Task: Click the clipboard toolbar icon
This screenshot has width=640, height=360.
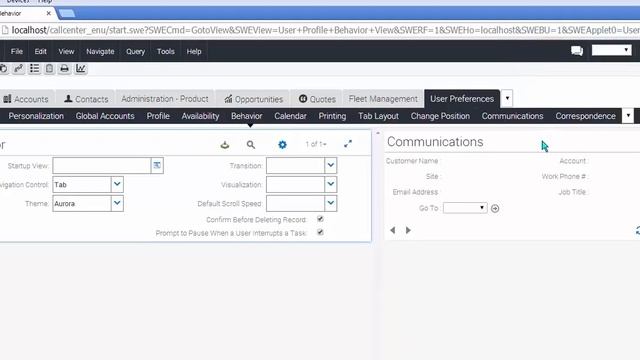Action: pyautogui.click(x=49, y=69)
